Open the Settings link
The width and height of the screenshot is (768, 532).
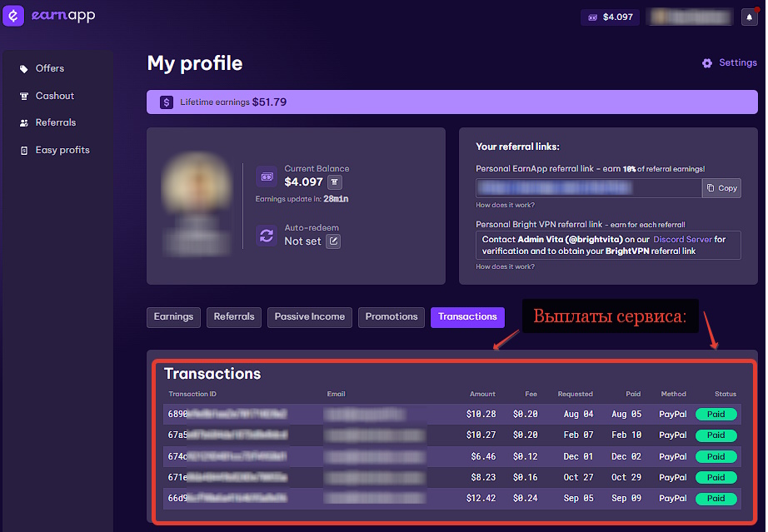(x=738, y=62)
